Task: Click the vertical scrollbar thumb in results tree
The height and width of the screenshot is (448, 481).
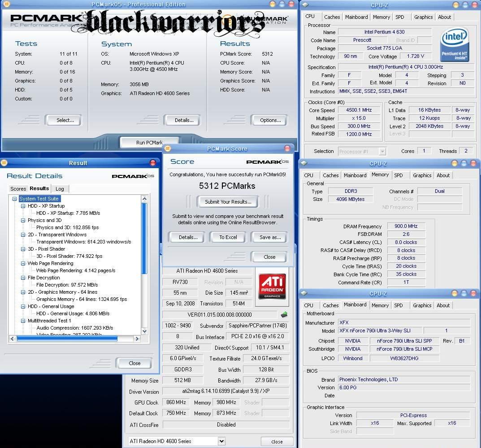Action: 144,239
